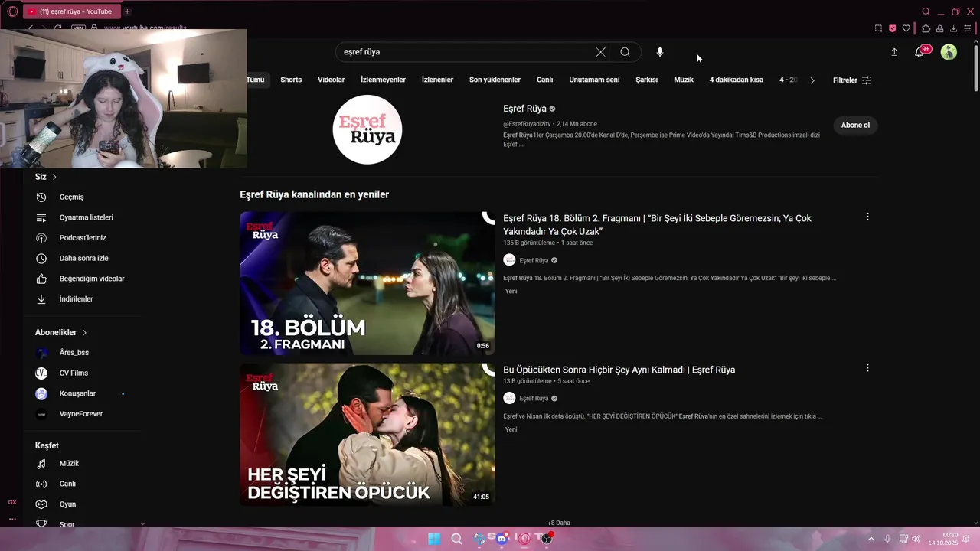Show hidden system tray icons
980x551 pixels.
[871, 539]
